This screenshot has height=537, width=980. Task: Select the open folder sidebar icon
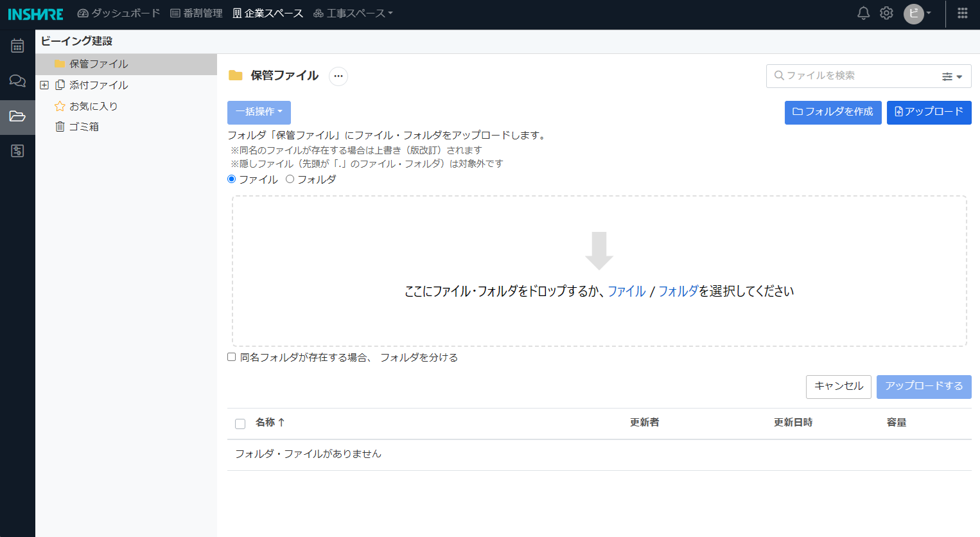point(17,116)
